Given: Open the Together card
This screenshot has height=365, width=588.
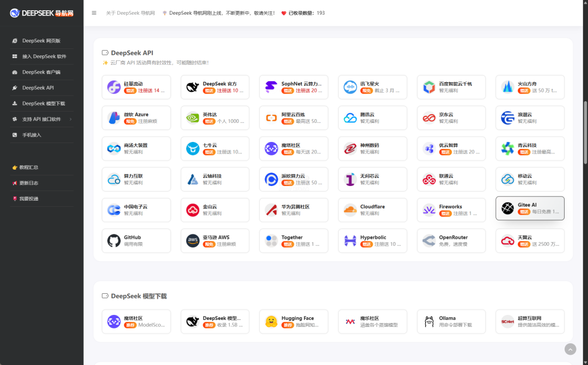Looking at the screenshot, I should (x=293, y=240).
